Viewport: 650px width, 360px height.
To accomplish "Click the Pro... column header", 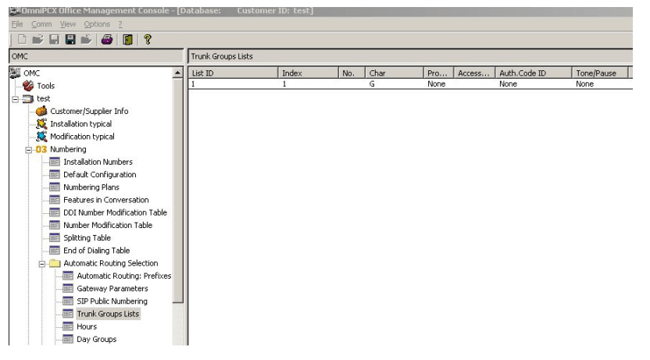I will point(439,73).
